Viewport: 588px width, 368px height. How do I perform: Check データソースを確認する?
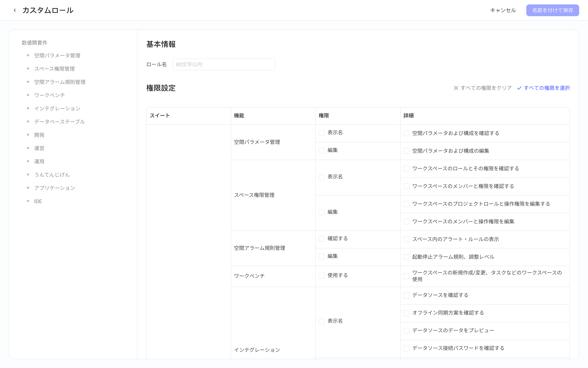coord(406,296)
